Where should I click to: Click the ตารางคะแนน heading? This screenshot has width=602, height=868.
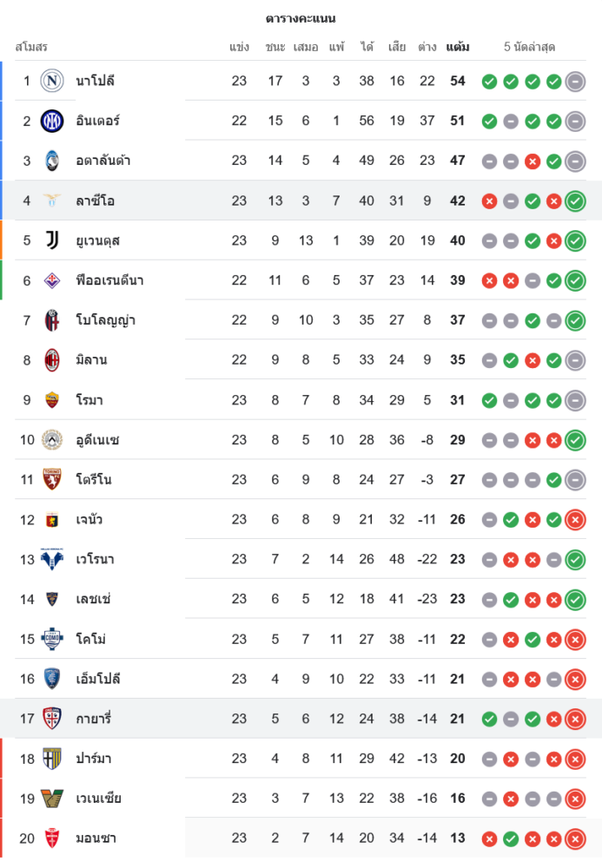click(301, 18)
